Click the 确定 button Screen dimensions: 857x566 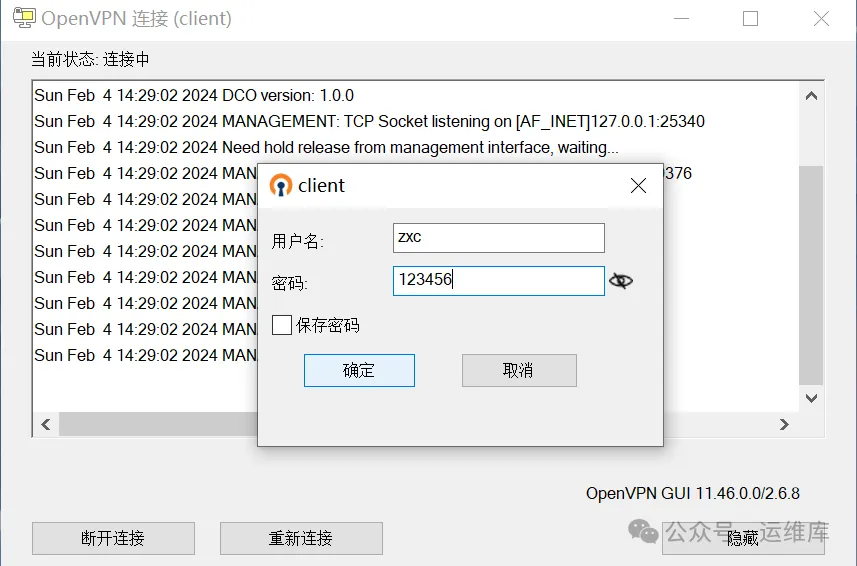click(359, 370)
